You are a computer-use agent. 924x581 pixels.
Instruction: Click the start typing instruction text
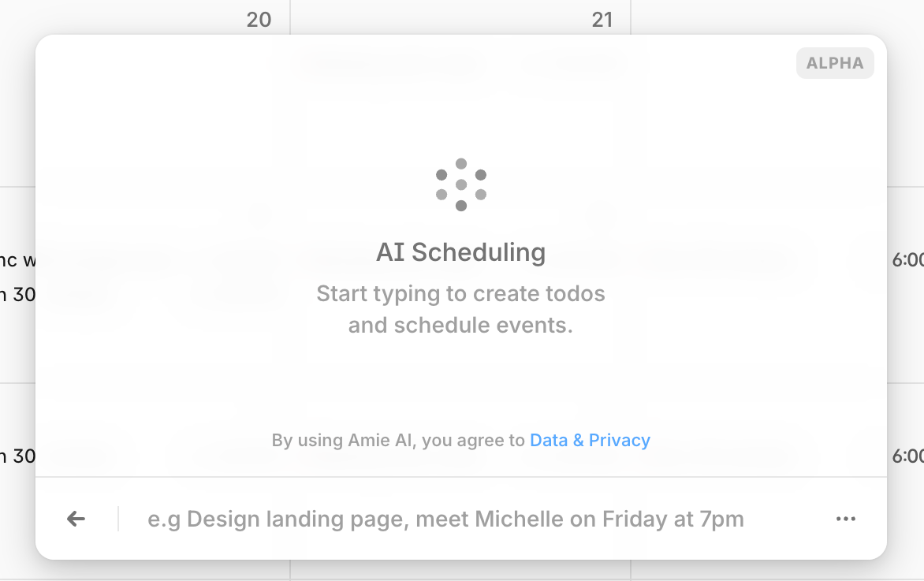(x=460, y=309)
